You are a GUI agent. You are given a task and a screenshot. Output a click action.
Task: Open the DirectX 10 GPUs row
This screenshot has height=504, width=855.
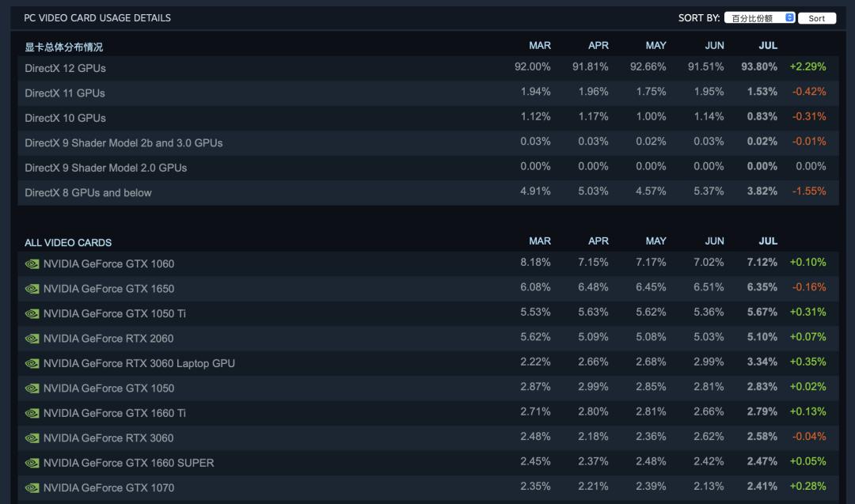coord(65,118)
